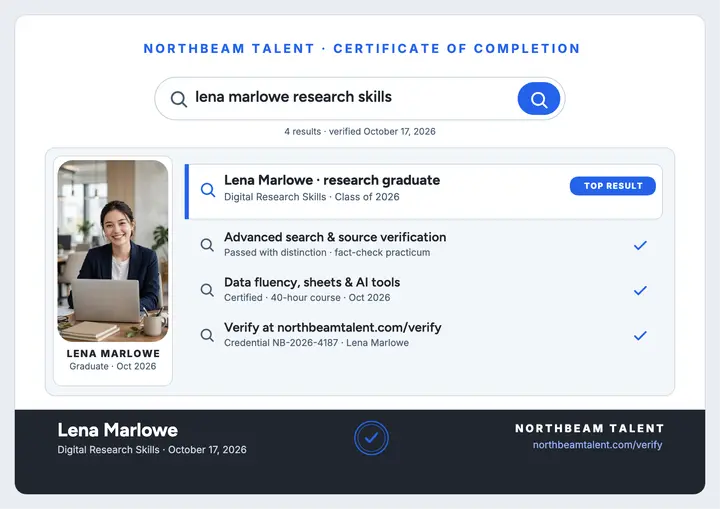The image size is (720, 509).
Task: Click 'Certified · 40-hour course · Oct 2026' text
Action: click(x=307, y=297)
